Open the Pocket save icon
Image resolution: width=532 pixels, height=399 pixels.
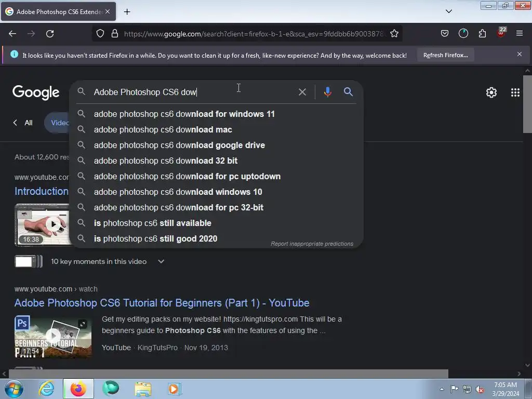[x=445, y=33]
